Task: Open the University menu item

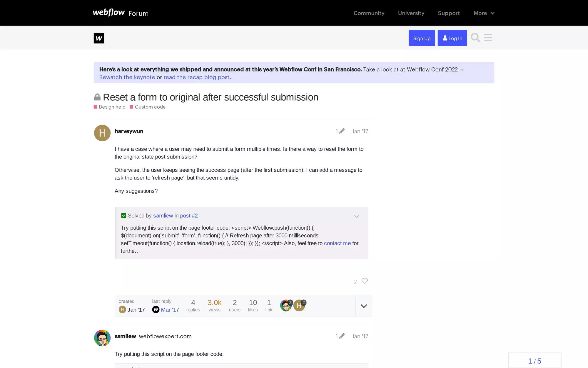Action: 411,13
